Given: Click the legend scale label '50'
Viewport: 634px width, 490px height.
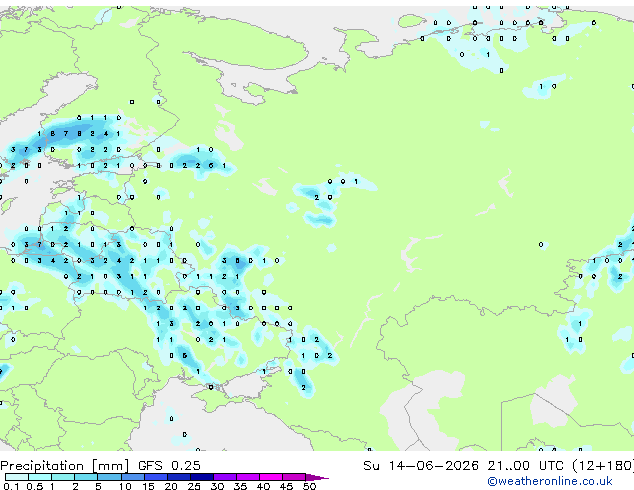Looking at the screenshot, I should point(309,486).
